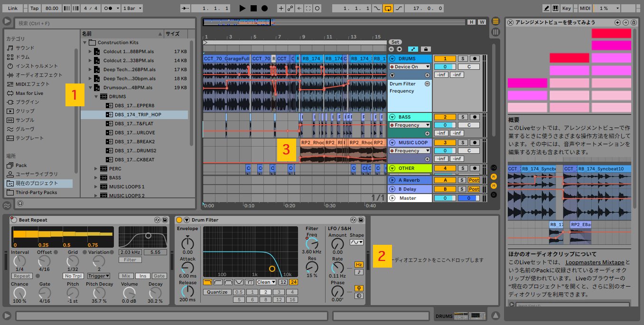
Task: Expand the PERC folder in browser
Action: point(96,169)
